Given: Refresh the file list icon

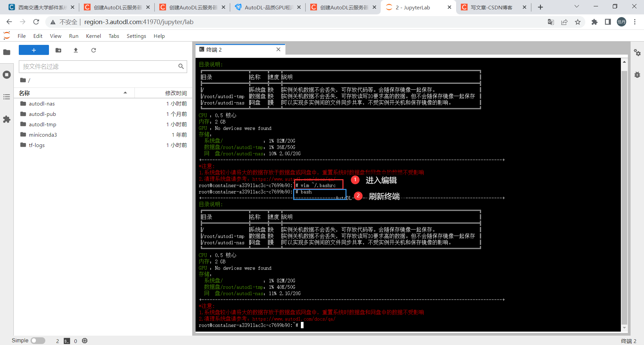Looking at the screenshot, I should 94,50.
